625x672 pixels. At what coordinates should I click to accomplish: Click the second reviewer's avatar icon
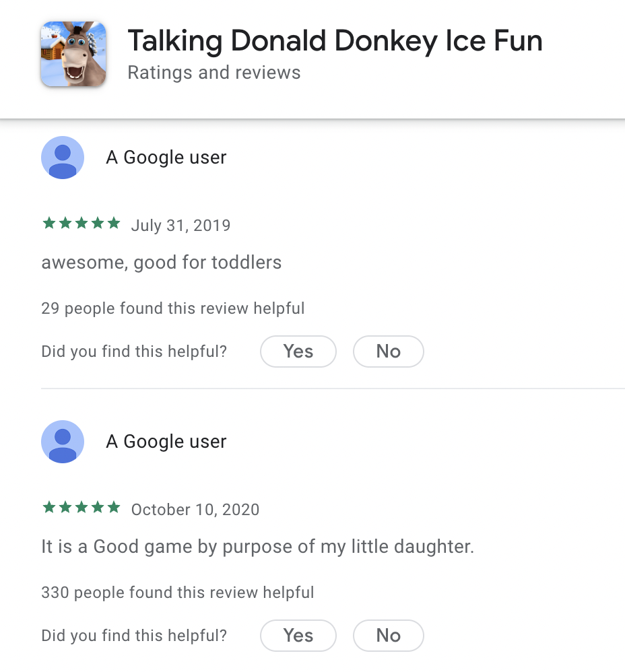(x=62, y=442)
